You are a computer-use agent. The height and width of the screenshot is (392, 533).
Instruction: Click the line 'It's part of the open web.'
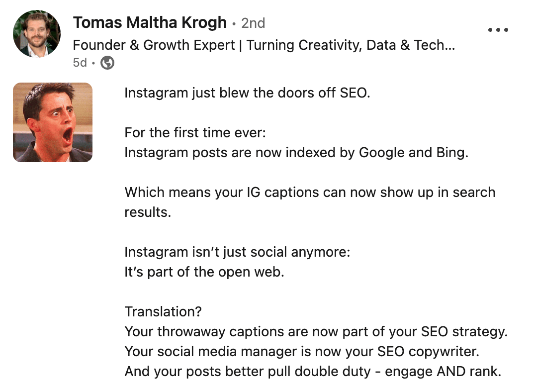(x=204, y=272)
